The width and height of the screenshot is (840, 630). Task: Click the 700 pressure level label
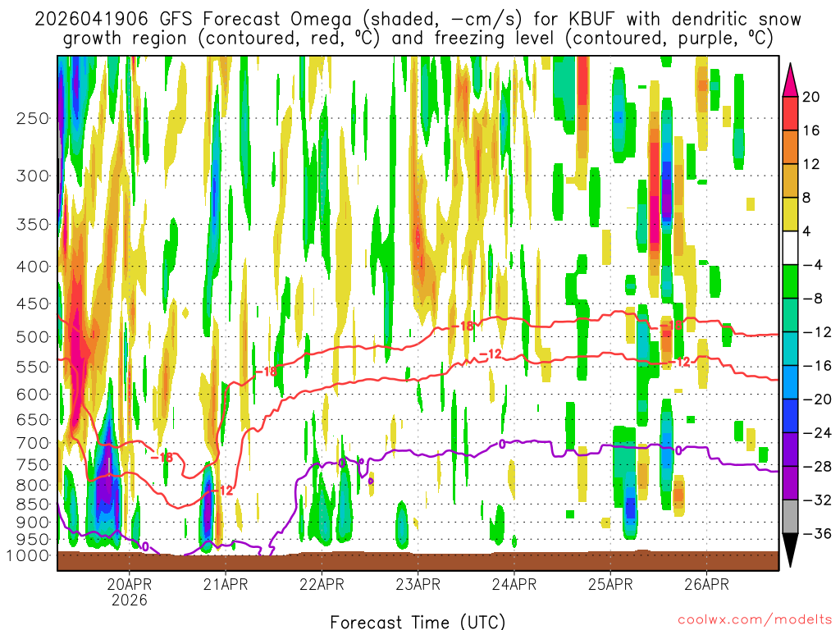pyautogui.click(x=33, y=443)
